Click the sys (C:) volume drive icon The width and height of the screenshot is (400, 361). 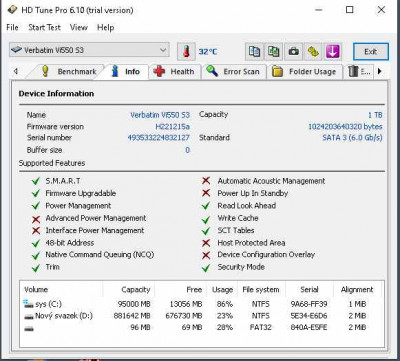tap(28, 304)
